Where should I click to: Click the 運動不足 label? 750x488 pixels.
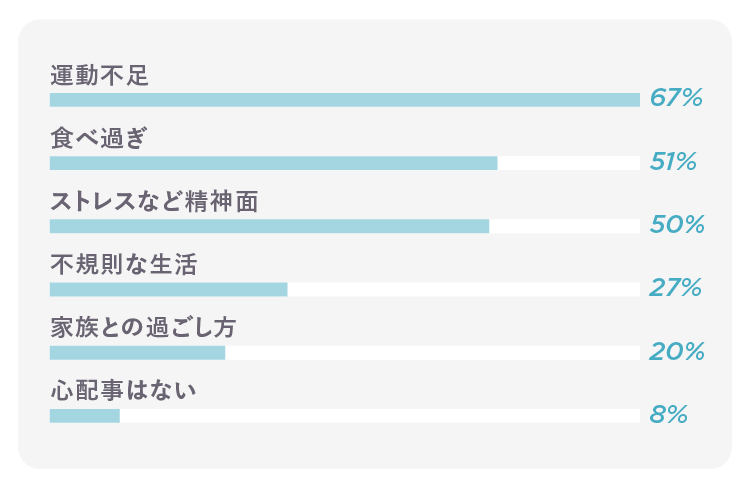pyautogui.click(x=99, y=75)
